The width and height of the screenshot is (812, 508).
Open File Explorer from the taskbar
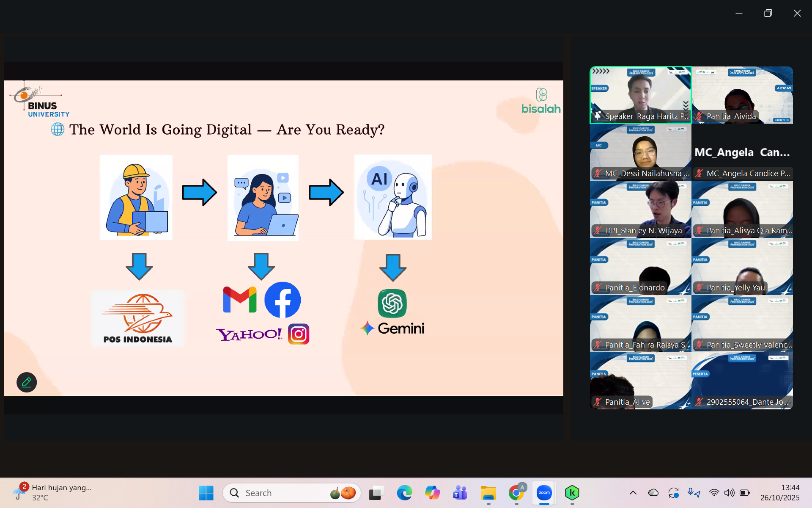tap(488, 493)
